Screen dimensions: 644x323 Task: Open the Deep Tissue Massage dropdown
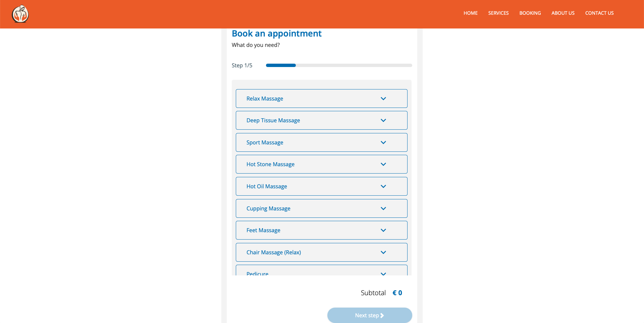click(x=273, y=120)
